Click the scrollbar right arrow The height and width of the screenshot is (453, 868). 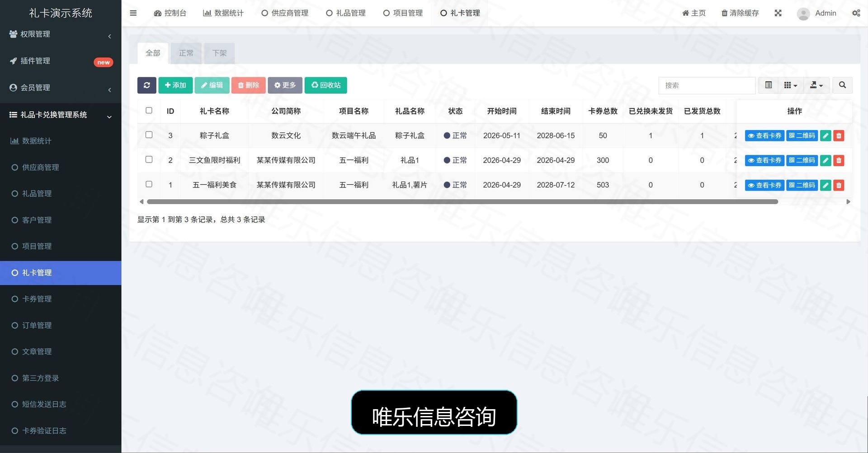pyautogui.click(x=848, y=202)
